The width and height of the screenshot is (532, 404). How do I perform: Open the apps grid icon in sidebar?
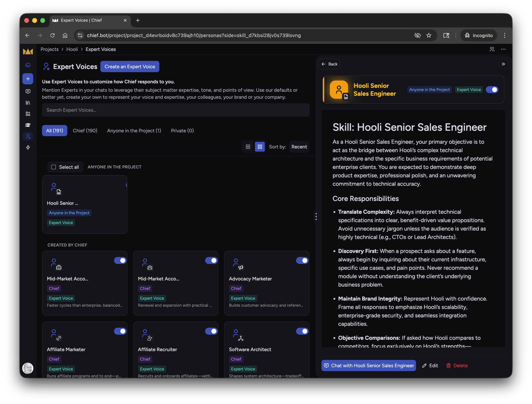click(28, 114)
